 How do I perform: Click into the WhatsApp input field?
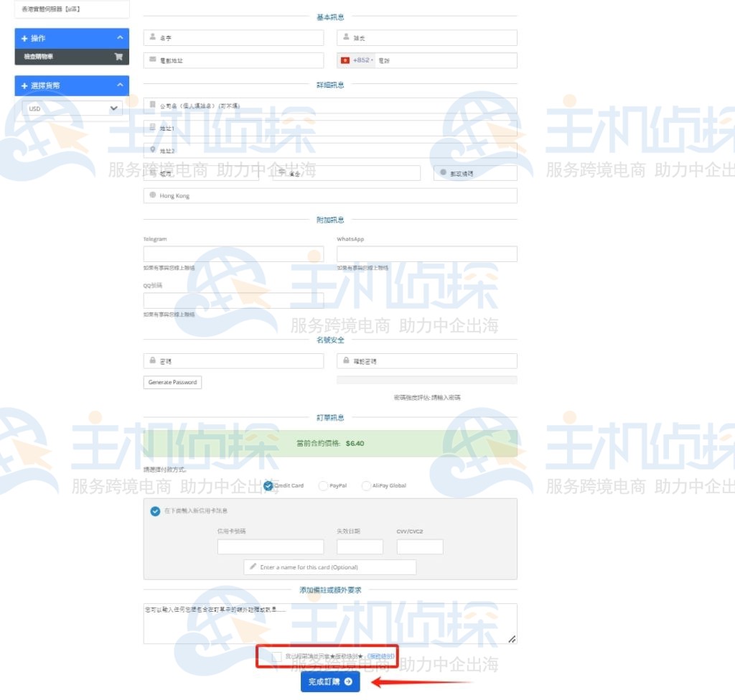point(426,253)
